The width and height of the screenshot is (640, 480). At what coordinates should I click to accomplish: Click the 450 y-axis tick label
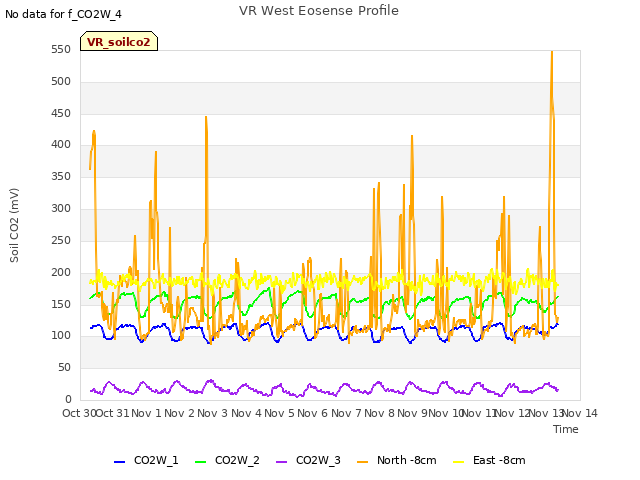point(61,113)
